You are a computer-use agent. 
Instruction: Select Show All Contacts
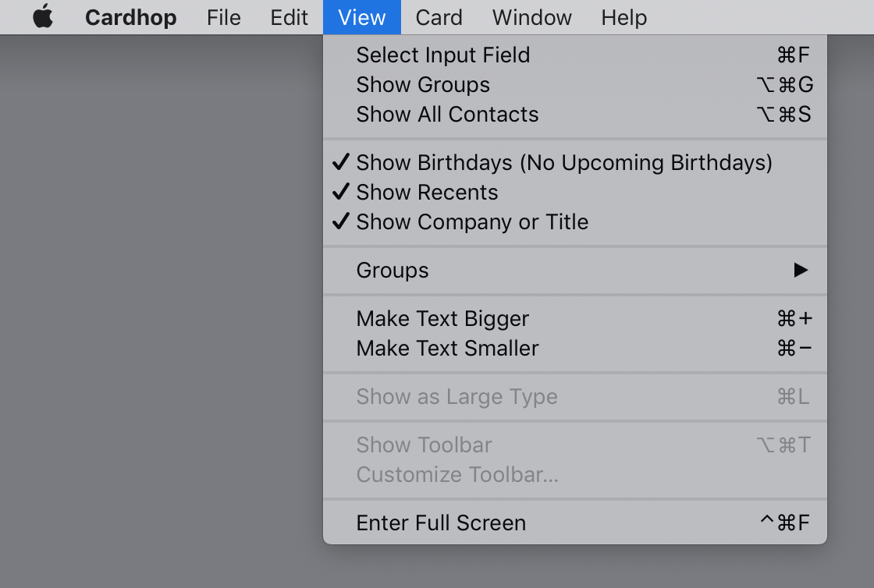(574, 114)
